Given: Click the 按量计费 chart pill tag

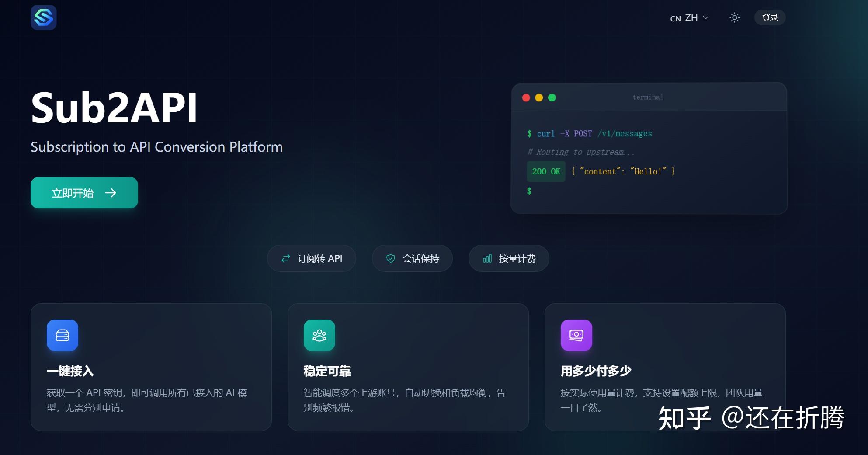Looking at the screenshot, I should [x=509, y=258].
